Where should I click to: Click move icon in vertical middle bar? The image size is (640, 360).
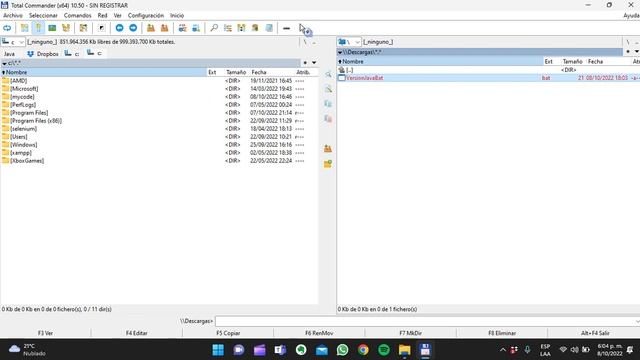[x=328, y=119]
